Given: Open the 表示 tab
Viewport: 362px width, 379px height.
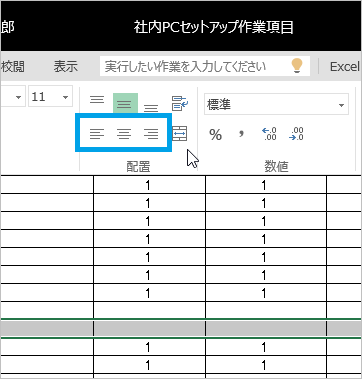Looking at the screenshot, I should (x=66, y=67).
